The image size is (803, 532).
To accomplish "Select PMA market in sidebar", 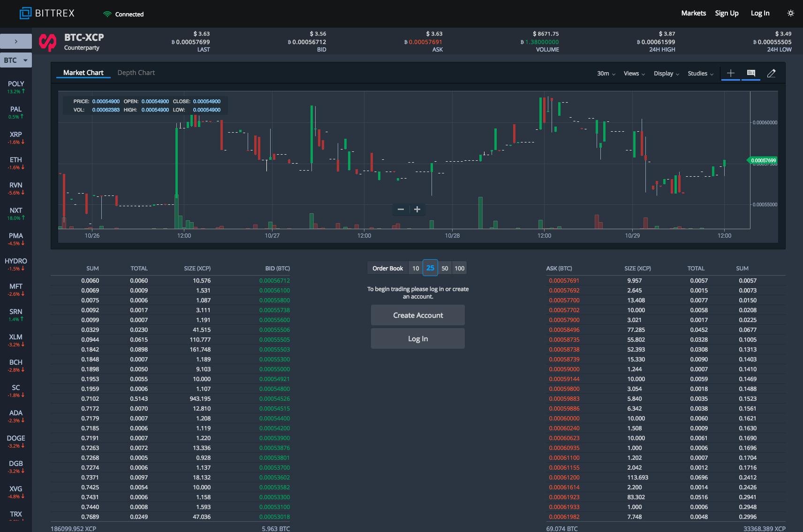I will (16, 239).
